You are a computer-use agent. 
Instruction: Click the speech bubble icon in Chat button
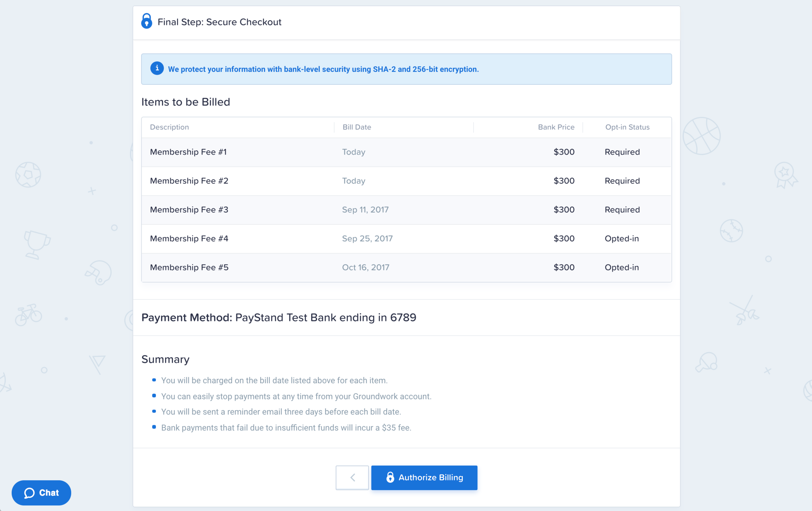pyautogui.click(x=29, y=493)
